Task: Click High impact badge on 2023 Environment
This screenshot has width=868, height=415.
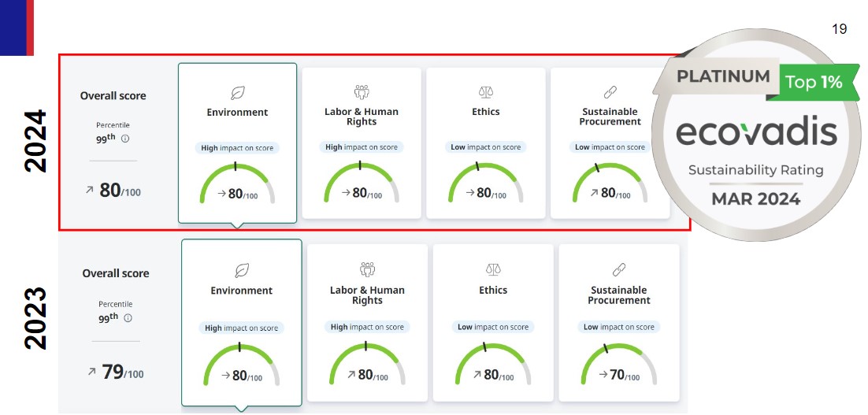Action: [x=242, y=328]
